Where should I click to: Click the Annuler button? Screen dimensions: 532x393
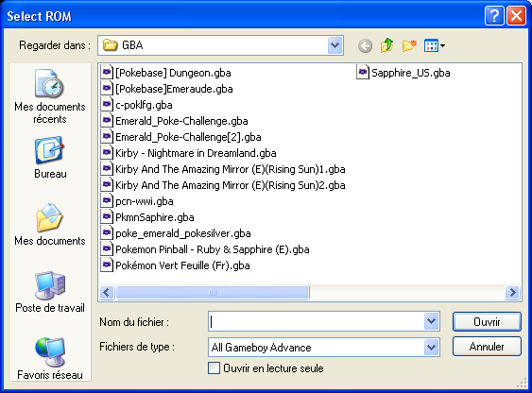point(487,347)
